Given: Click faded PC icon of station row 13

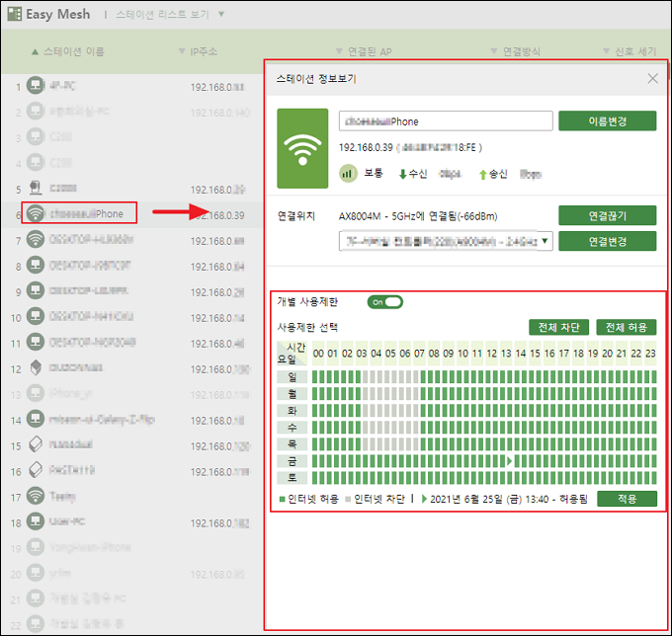Looking at the screenshot, I should click(36, 393).
